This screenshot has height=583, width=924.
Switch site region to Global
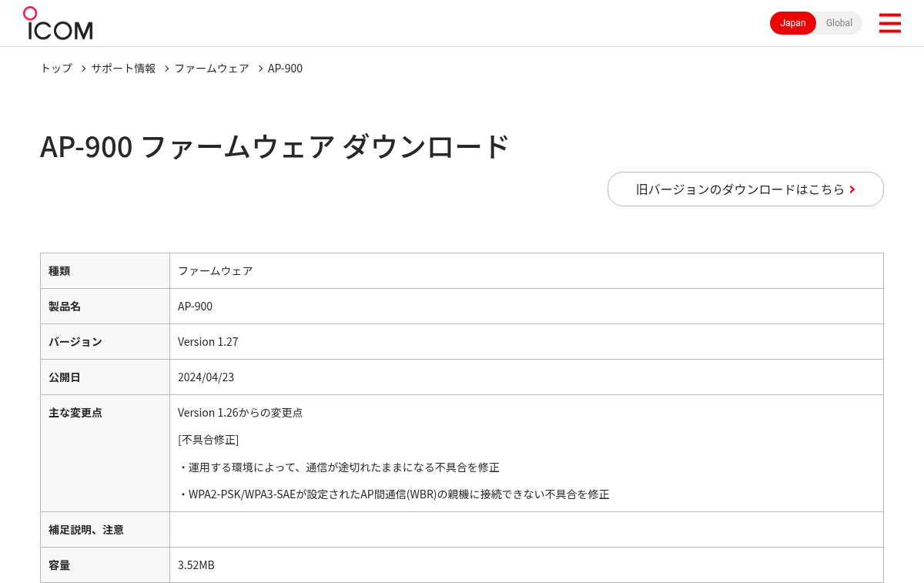[839, 23]
